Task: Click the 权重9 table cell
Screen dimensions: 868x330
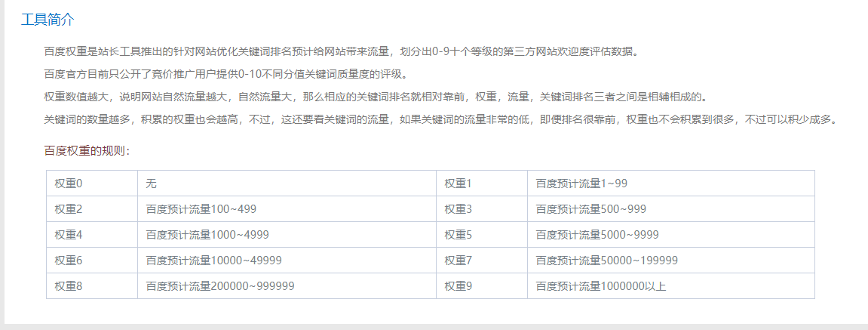Action: tap(482, 285)
